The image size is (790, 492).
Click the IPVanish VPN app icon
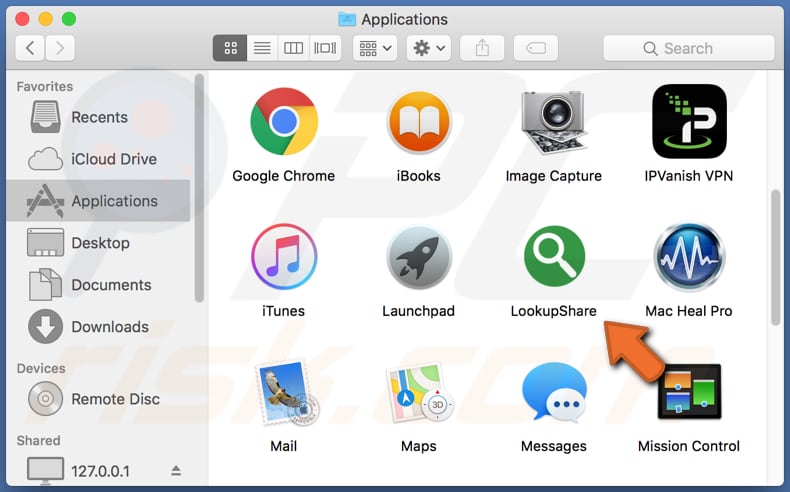coord(689,121)
